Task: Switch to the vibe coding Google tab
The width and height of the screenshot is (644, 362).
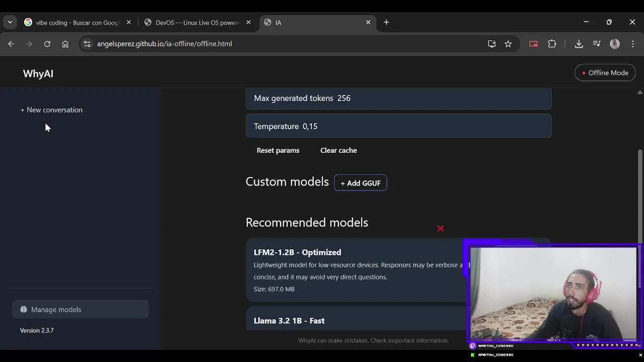Action: click(x=77, y=23)
